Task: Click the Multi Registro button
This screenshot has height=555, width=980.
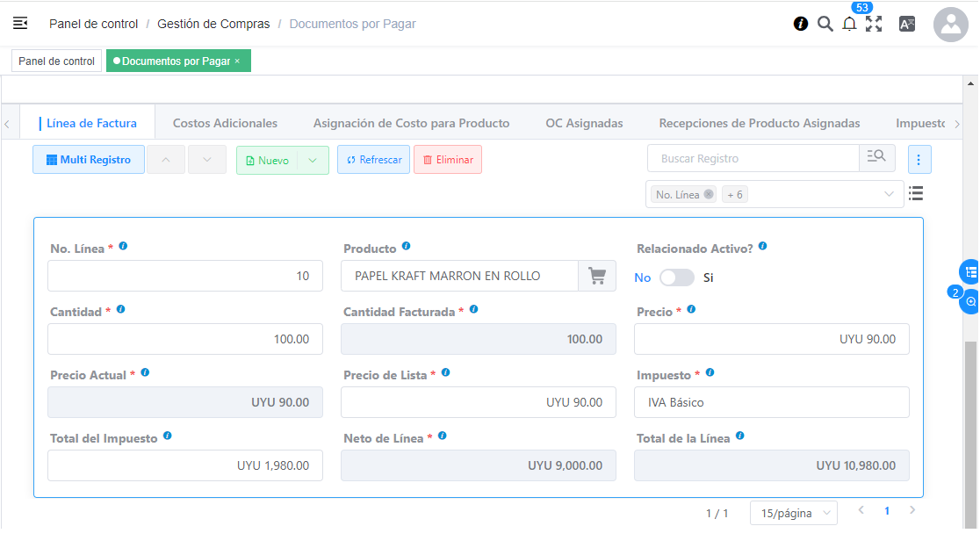Action: point(89,160)
